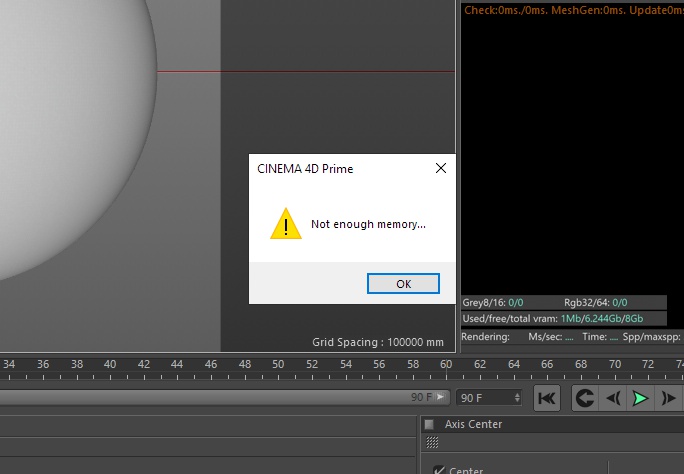
Task: Click the Rendering status label
Action: click(x=485, y=337)
